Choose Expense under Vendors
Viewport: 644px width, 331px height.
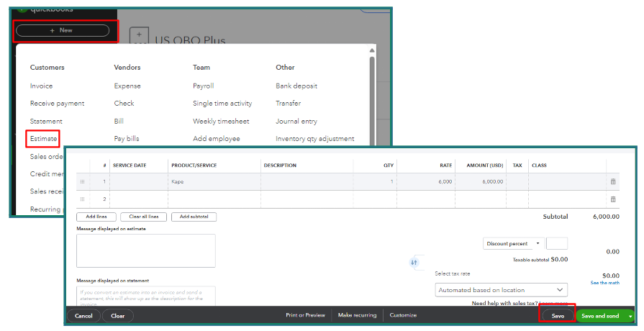pos(127,86)
